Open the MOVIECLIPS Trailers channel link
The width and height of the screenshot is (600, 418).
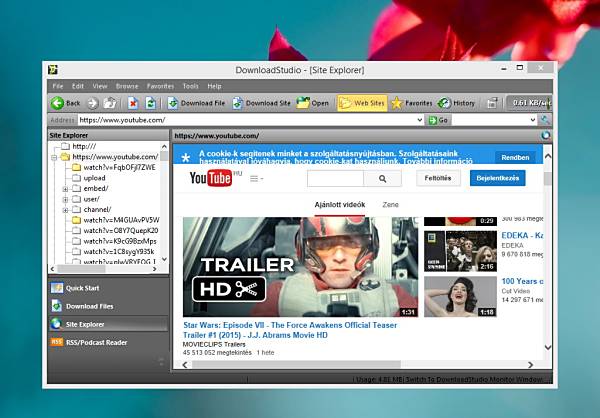[x=214, y=345]
